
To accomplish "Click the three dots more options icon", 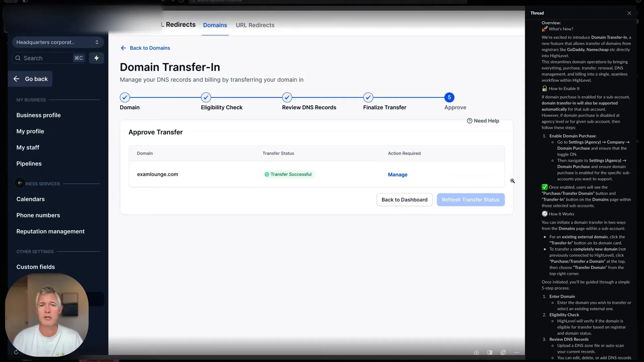I will 517,353.
